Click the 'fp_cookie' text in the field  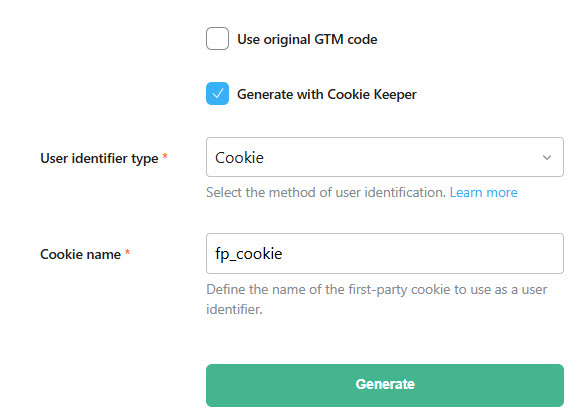point(249,254)
